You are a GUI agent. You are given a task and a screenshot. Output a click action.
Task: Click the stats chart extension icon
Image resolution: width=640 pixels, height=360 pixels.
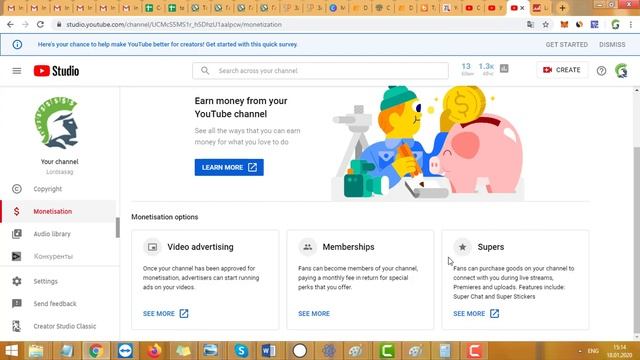[504, 69]
